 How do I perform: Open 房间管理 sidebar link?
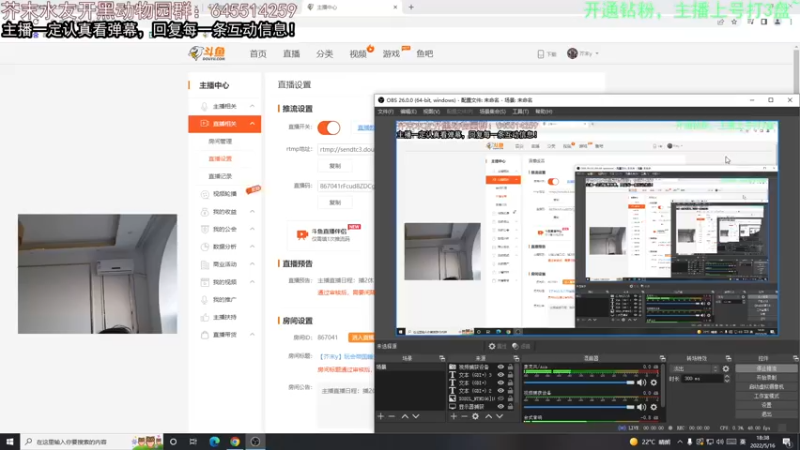(220, 141)
